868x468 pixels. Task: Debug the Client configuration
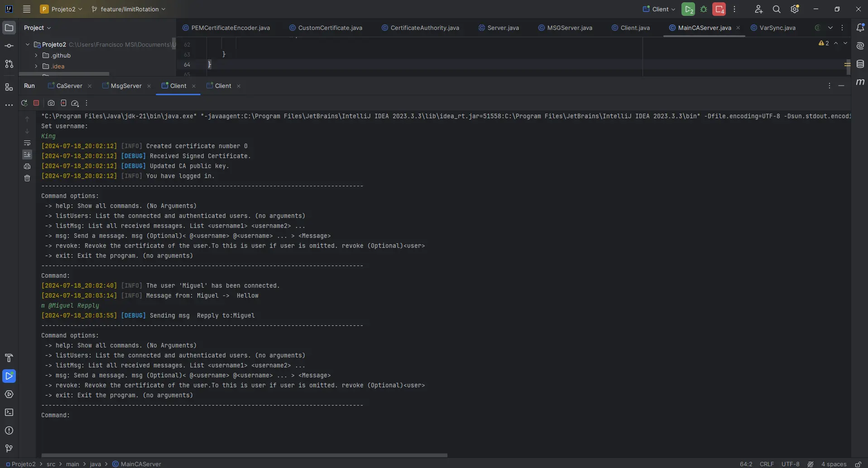tap(704, 9)
